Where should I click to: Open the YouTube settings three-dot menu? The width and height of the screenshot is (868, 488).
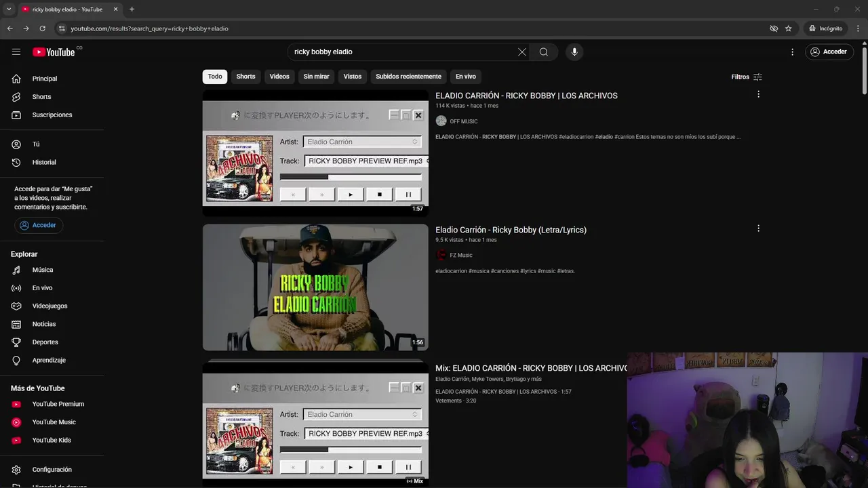click(792, 52)
